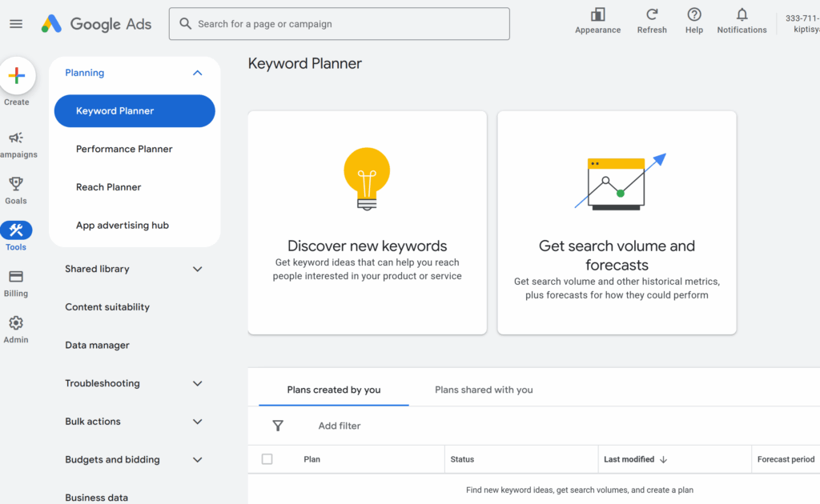
Task: Switch to Plans created by you tab
Action: pyautogui.click(x=334, y=390)
